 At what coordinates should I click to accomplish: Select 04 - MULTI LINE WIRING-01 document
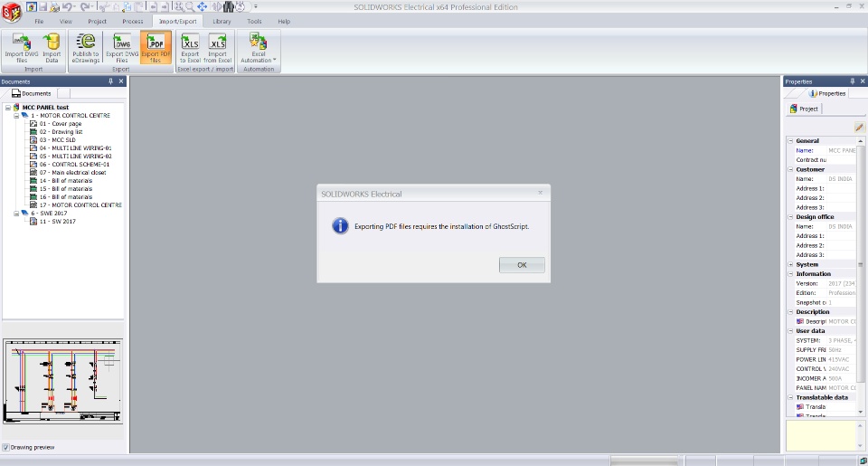tap(75, 148)
